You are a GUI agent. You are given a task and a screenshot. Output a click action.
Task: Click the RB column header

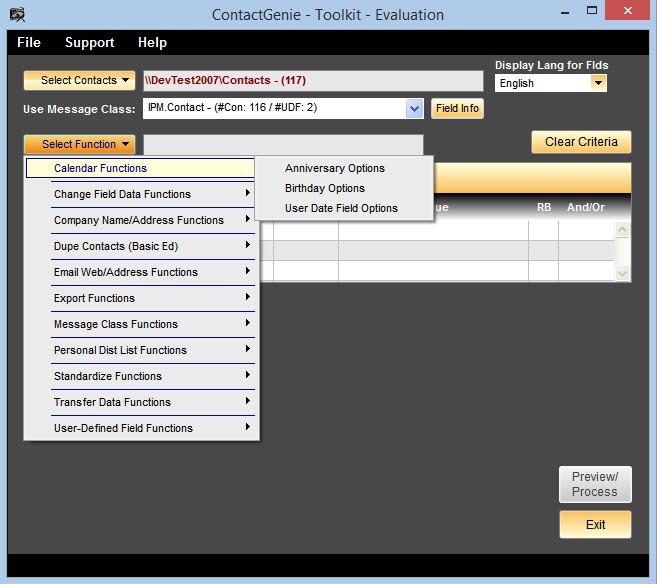[544, 207]
